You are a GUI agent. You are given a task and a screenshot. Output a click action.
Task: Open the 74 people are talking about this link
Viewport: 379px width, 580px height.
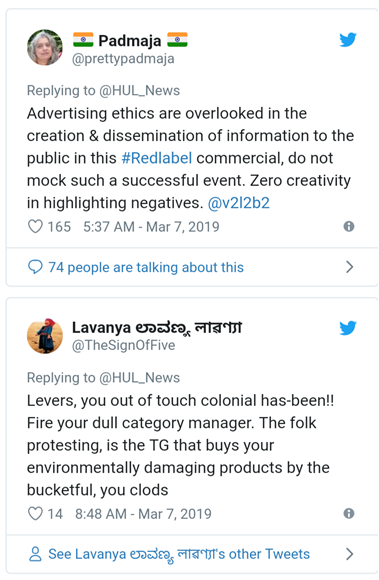(146, 267)
